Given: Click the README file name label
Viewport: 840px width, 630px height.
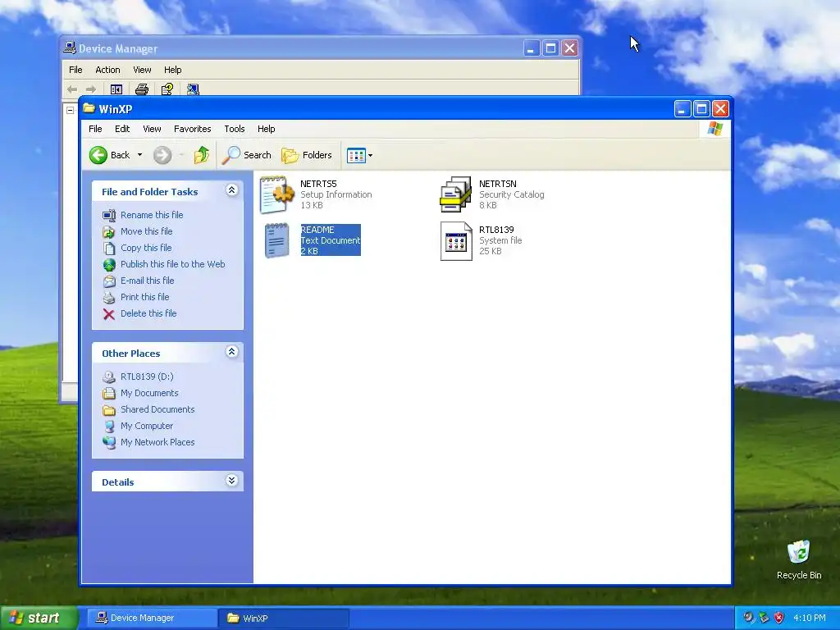Looking at the screenshot, I should tap(317, 230).
